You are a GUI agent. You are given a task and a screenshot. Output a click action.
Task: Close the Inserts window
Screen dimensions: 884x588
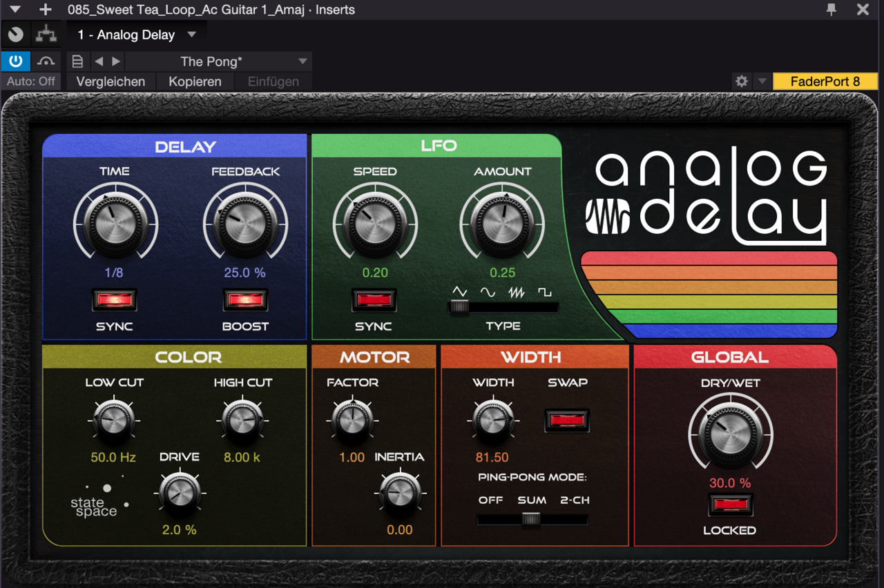click(863, 10)
